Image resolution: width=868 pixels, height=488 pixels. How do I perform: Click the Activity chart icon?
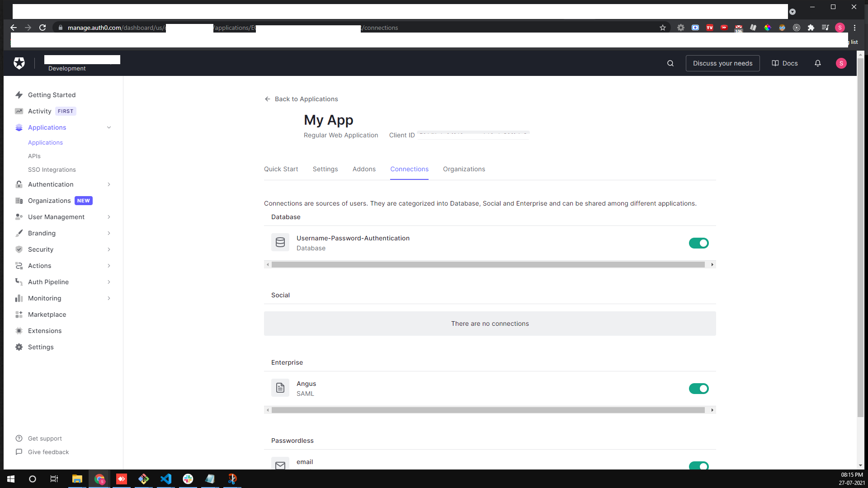pos(19,111)
